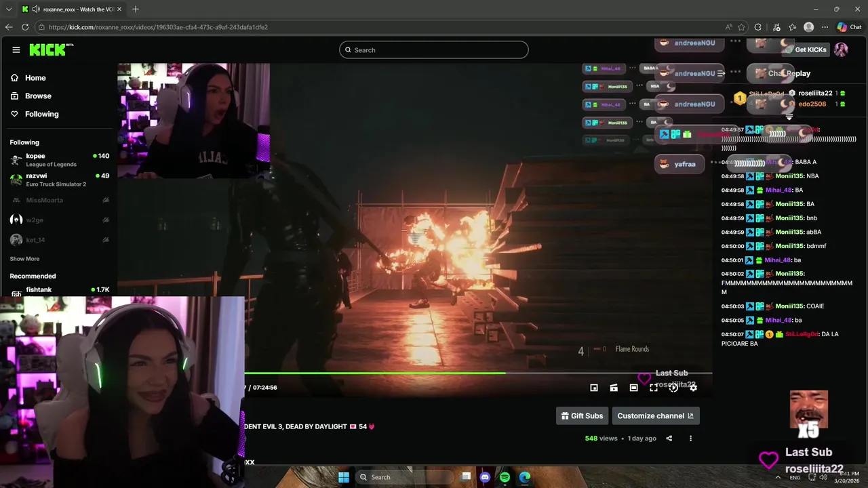Click the chat message 'DA LA PICIOARE BA'
This screenshot has height=488, width=868.
pos(780,339)
